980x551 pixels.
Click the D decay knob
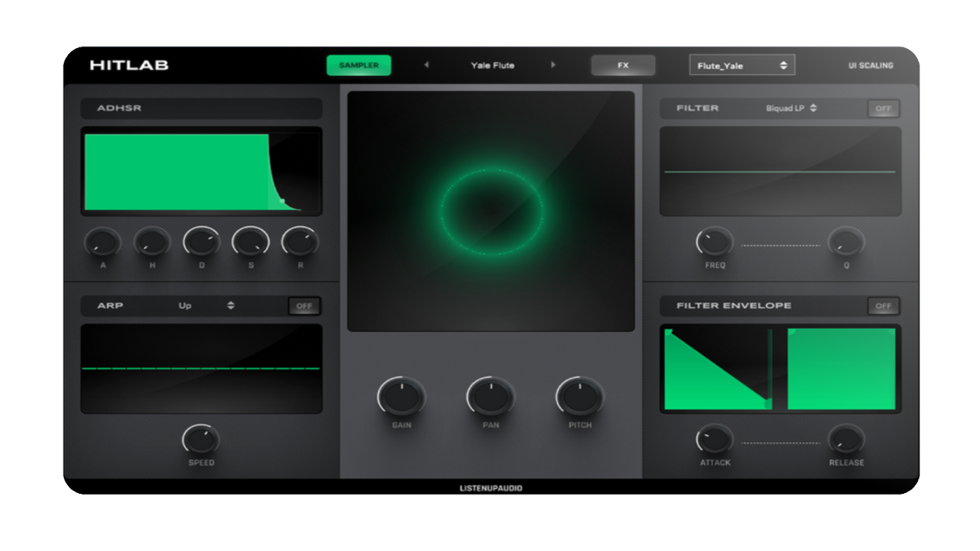tap(202, 242)
